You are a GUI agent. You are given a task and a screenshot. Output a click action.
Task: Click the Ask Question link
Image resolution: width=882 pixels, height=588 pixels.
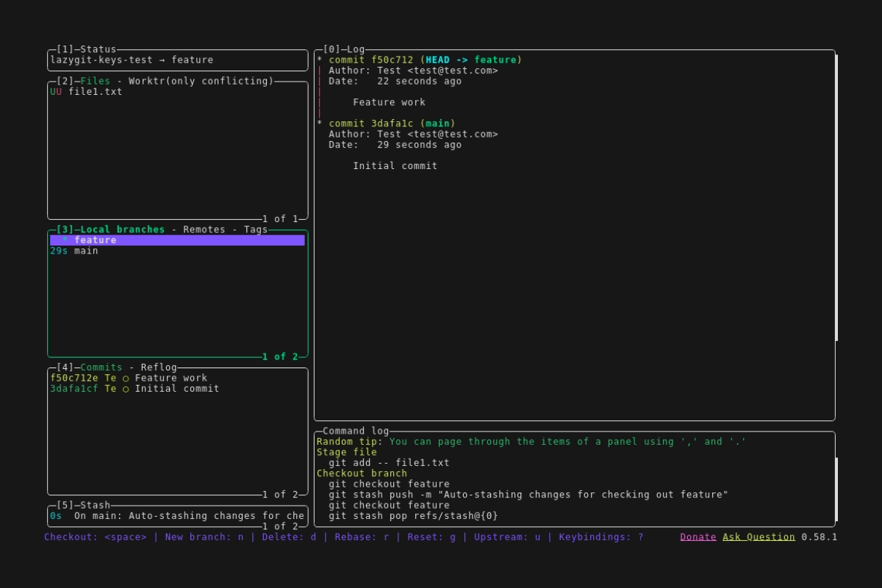(759, 537)
